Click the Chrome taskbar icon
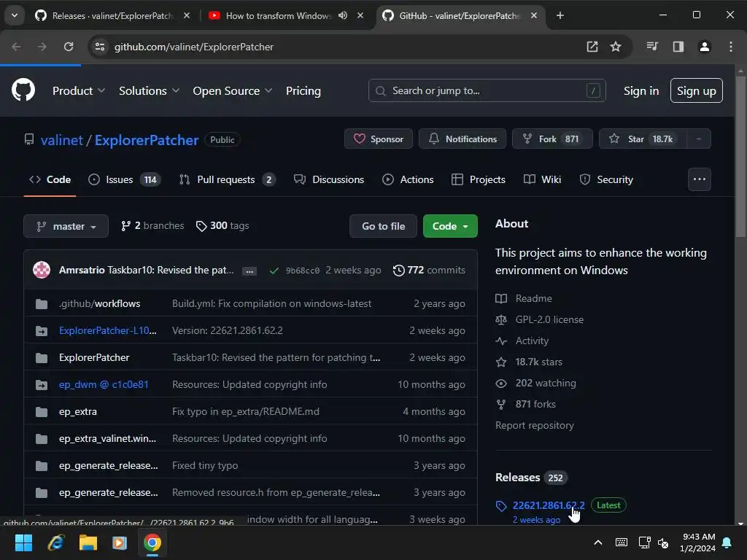 point(152,542)
